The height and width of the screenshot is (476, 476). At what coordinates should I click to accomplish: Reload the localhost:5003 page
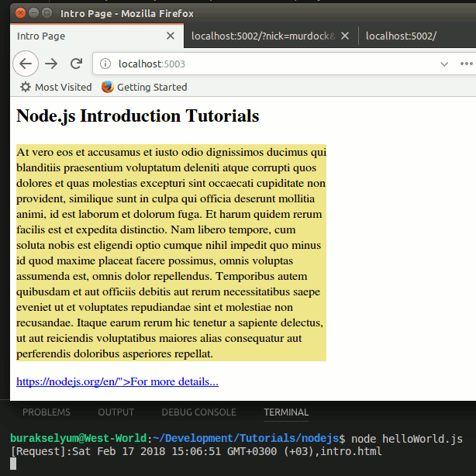76,64
